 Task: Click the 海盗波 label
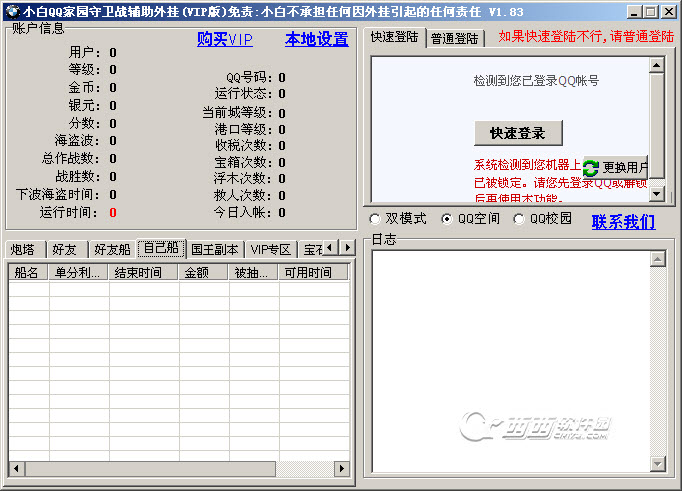coord(77,140)
